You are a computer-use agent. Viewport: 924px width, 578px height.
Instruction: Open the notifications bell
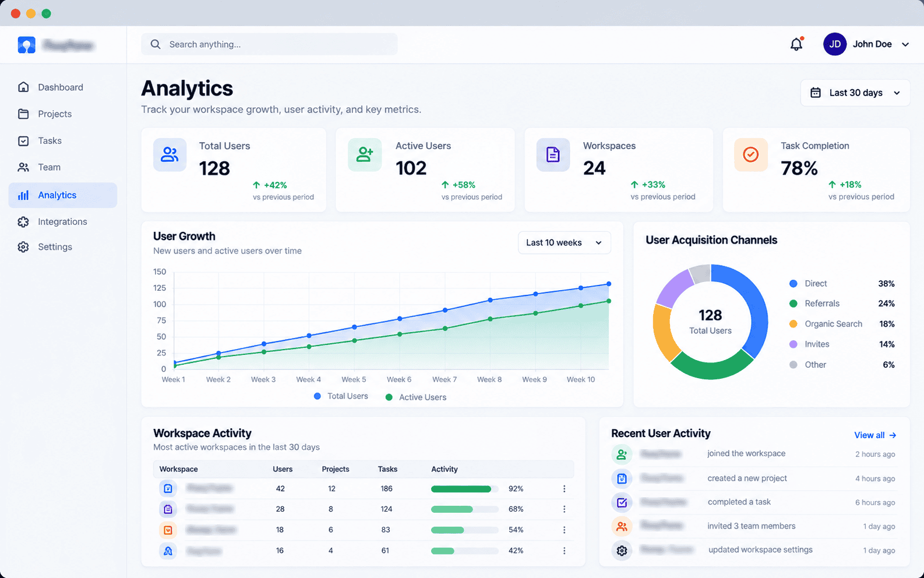(796, 44)
